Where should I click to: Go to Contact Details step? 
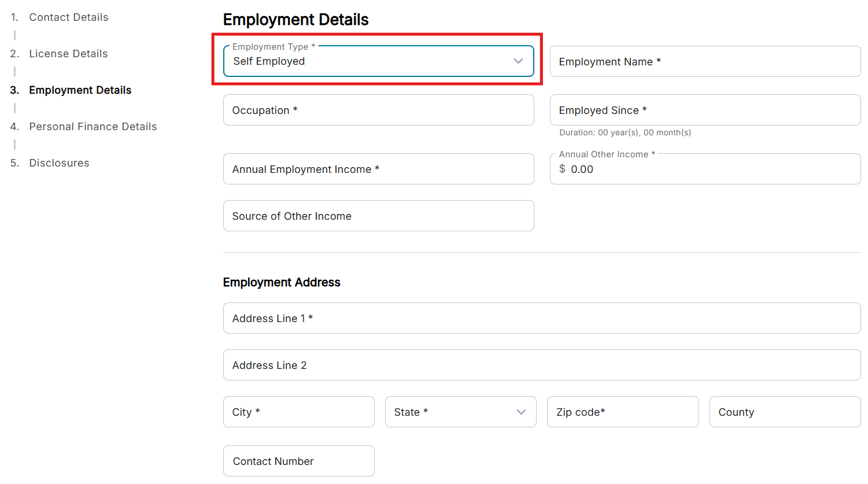pyautogui.click(x=68, y=17)
